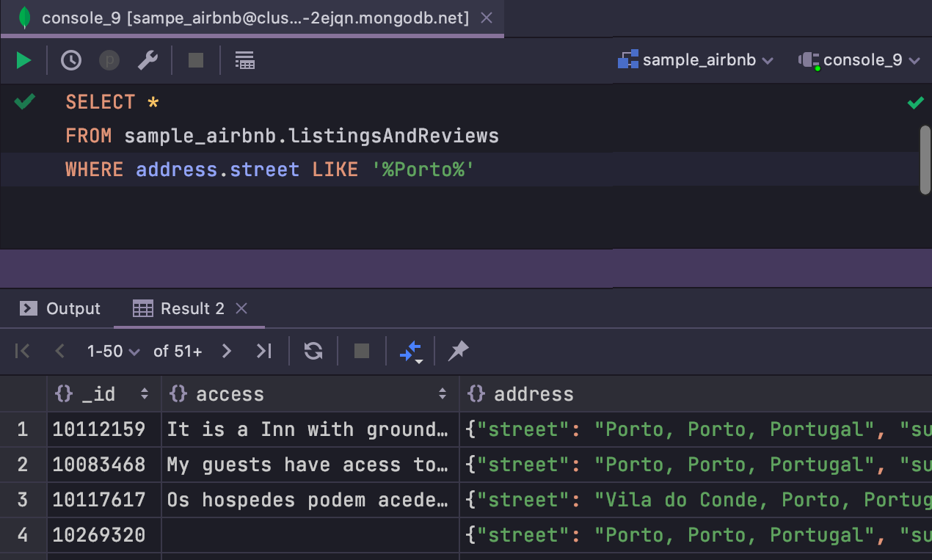Sort by the _id column header

point(103,394)
